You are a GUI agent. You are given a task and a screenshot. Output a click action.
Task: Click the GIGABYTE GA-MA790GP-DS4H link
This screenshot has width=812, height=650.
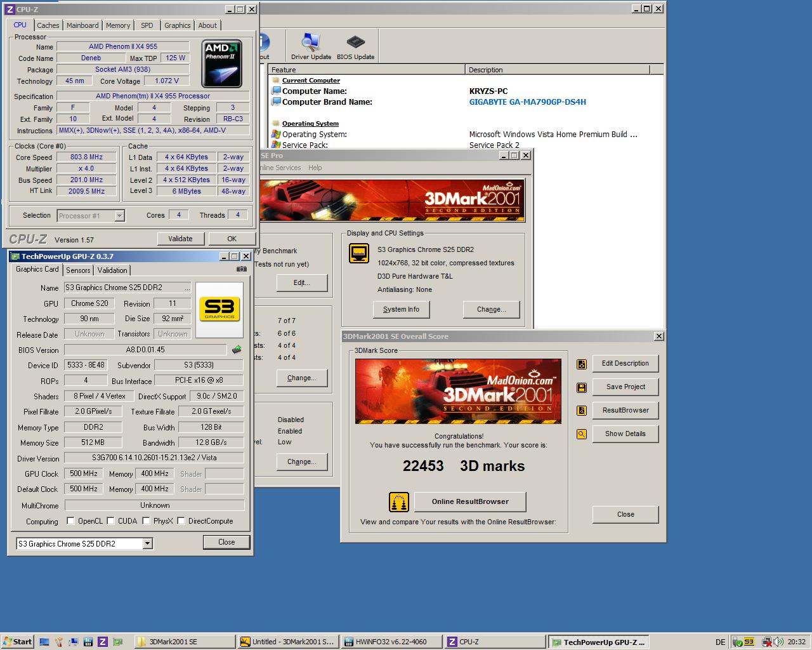(x=527, y=102)
